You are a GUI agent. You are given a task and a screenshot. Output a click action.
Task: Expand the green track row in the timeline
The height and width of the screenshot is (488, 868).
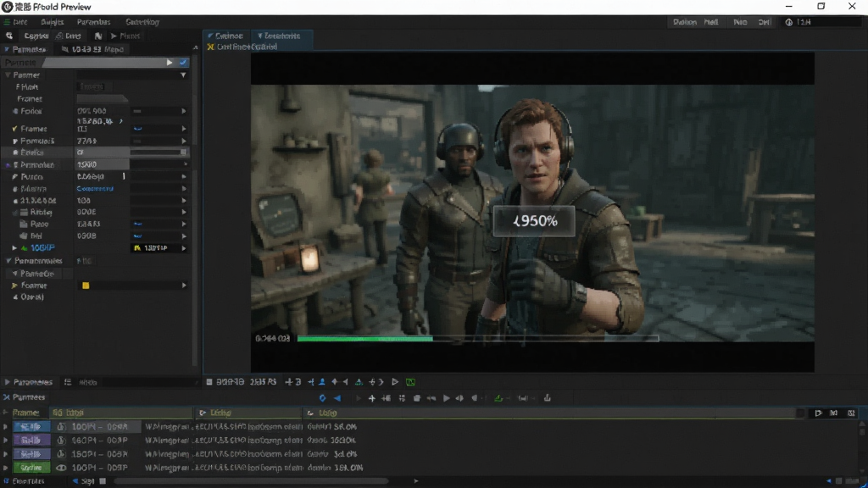pyautogui.click(x=6, y=468)
